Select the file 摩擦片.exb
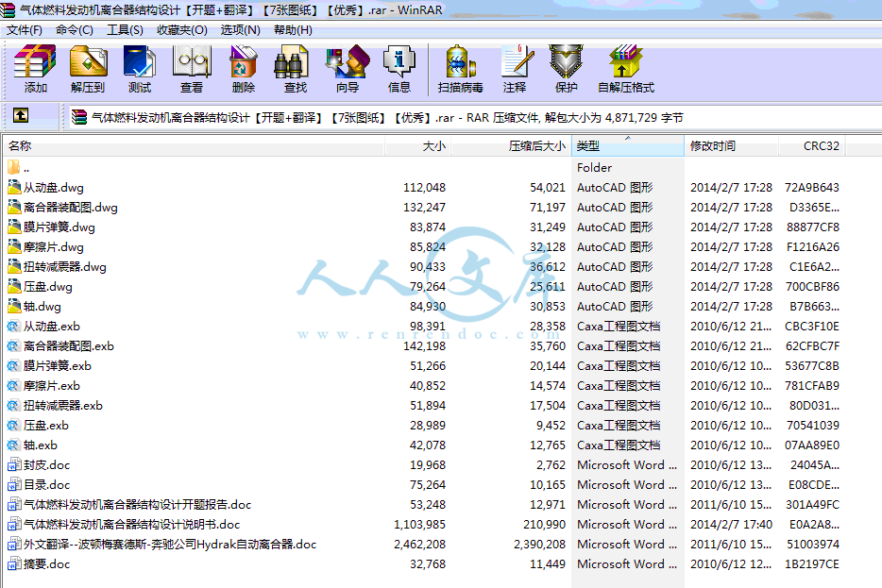The height and width of the screenshot is (588, 882). click(x=52, y=386)
